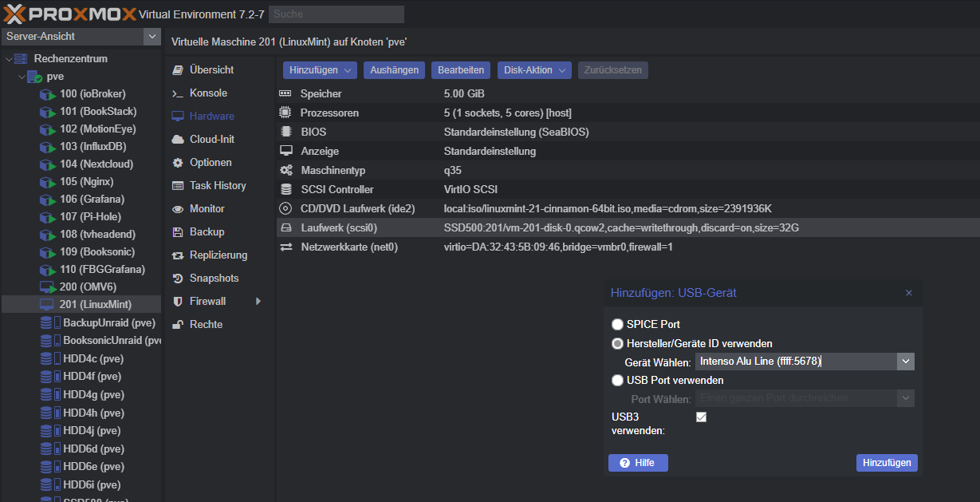The height and width of the screenshot is (502, 980).
Task: Open the Gerät Wählen dropdown arrow
Action: click(x=905, y=362)
